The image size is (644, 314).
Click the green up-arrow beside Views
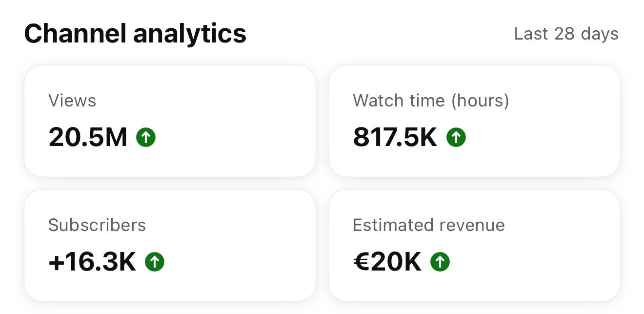(146, 137)
